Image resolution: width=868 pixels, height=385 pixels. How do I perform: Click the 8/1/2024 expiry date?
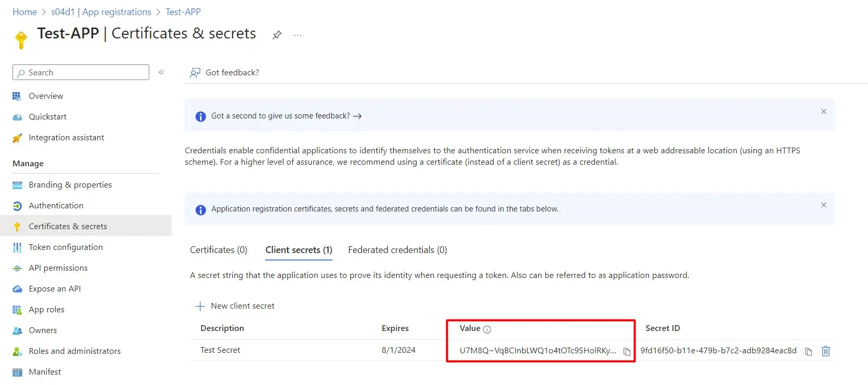(398, 350)
